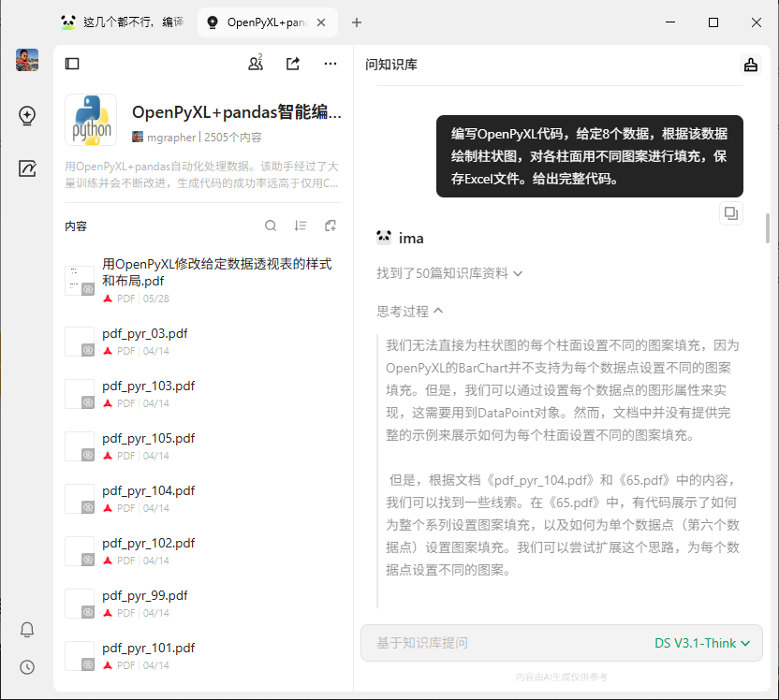This screenshot has width=779, height=700.
Task: Collapse the knowledge base sidebar panel
Action: click(72, 63)
